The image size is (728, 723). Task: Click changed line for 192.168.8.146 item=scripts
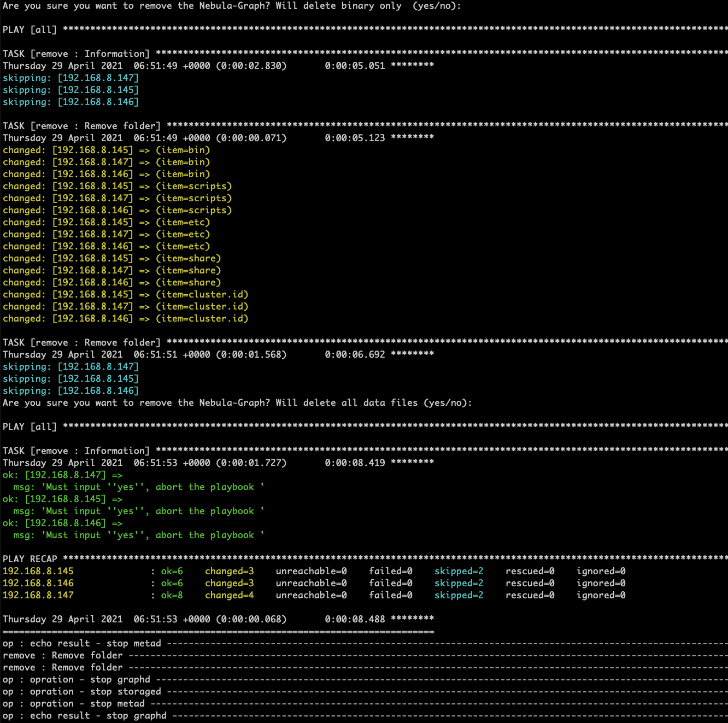(118, 210)
